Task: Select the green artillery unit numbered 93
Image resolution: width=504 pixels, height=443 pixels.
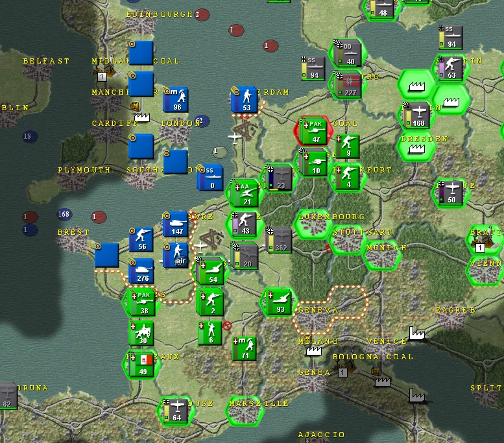Action: (x=279, y=302)
